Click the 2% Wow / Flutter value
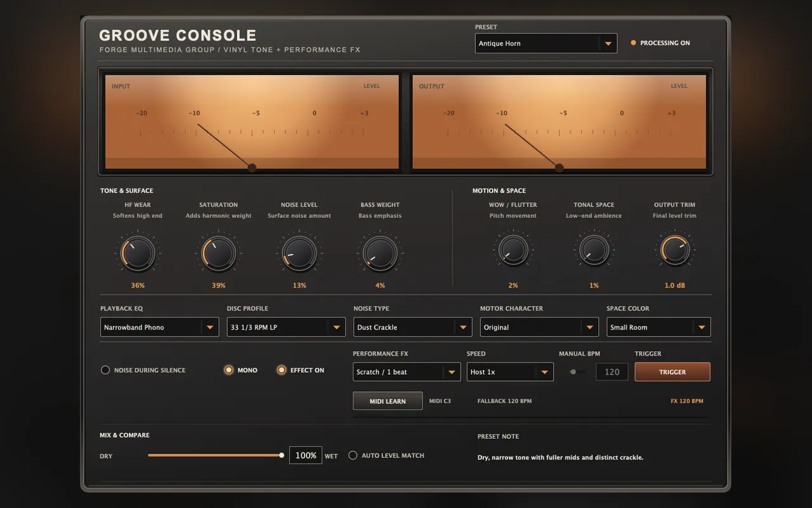Image resolution: width=812 pixels, height=508 pixels. 513,286
